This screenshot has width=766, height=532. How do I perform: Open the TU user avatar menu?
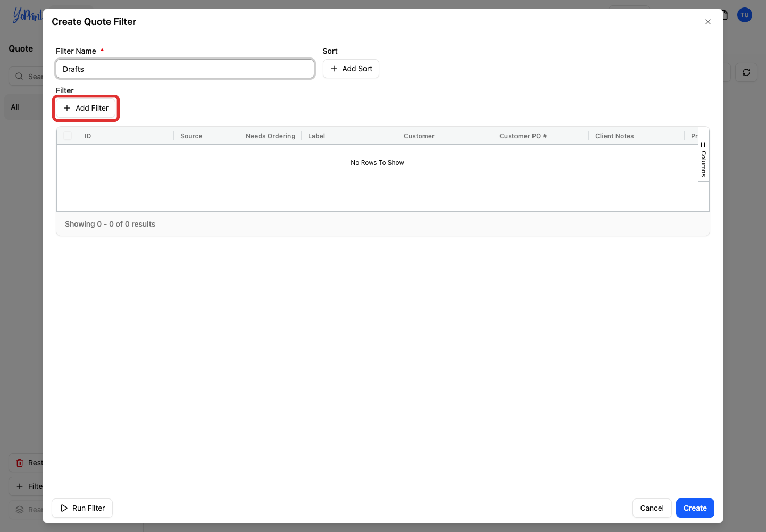click(745, 15)
